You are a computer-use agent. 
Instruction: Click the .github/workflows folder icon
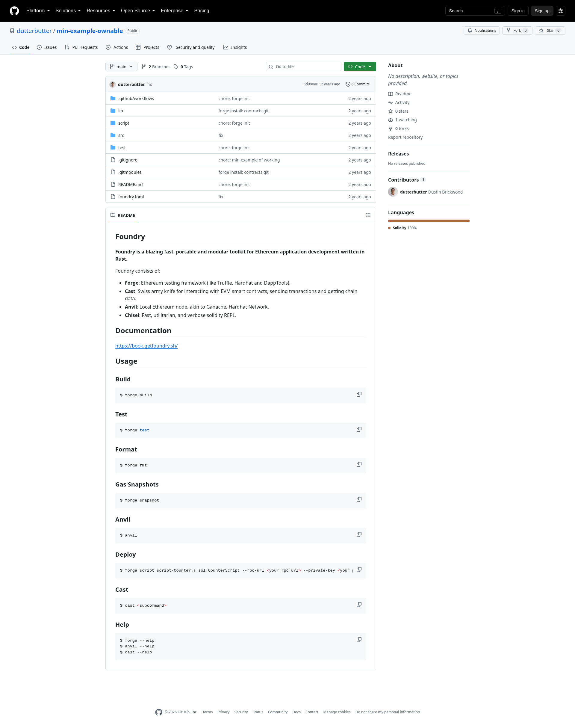113,98
